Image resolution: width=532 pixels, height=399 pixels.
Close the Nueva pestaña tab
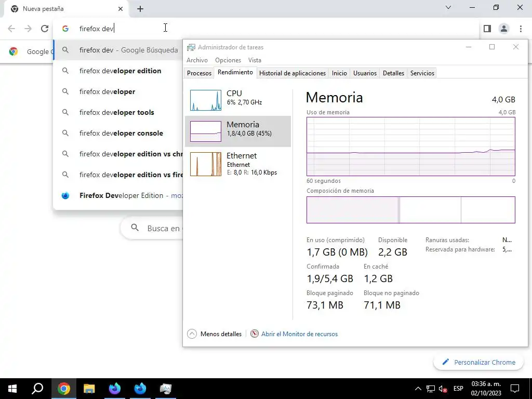click(x=121, y=9)
